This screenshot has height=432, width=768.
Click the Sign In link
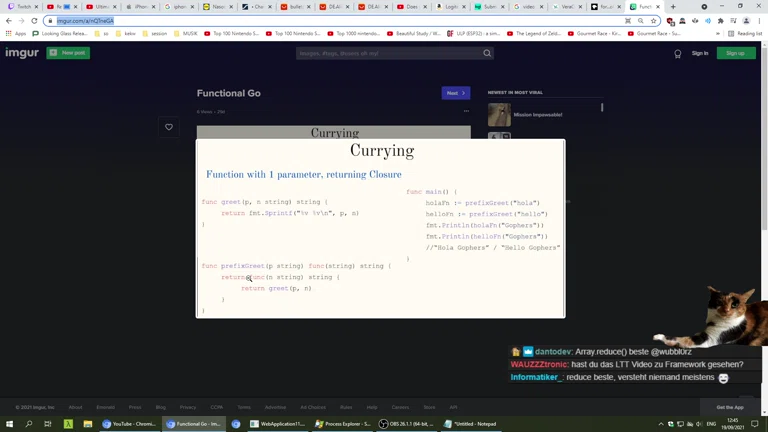pyautogui.click(x=700, y=53)
